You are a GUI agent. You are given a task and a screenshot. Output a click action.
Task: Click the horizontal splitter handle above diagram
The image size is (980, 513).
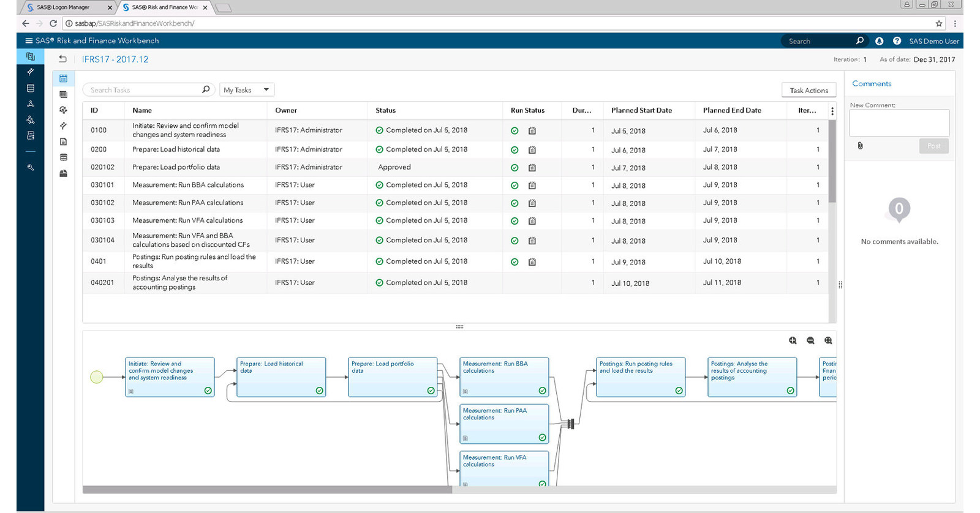pos(459,327)
